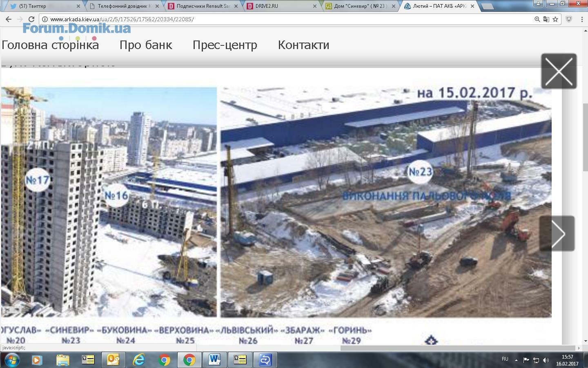Close the Twitter tab

tap(78, 6)
